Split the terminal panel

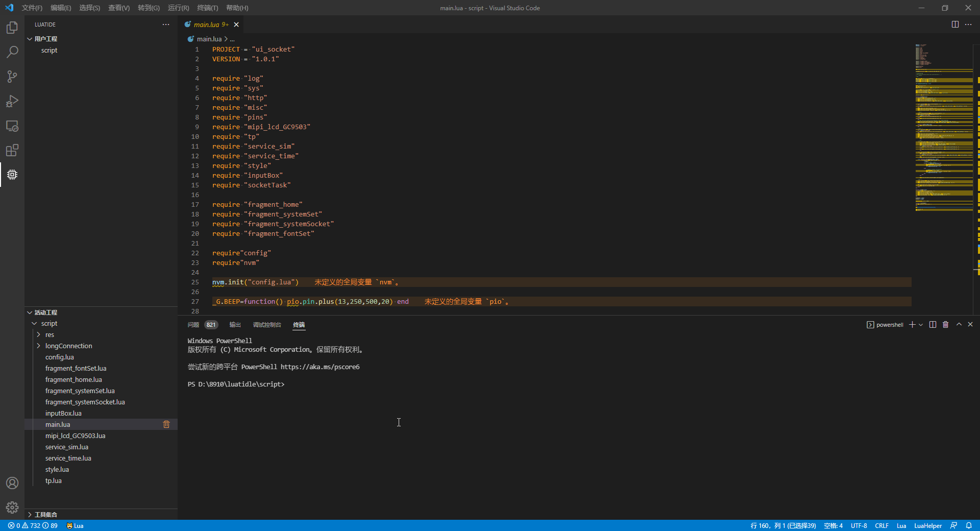(x=933, y=325)
